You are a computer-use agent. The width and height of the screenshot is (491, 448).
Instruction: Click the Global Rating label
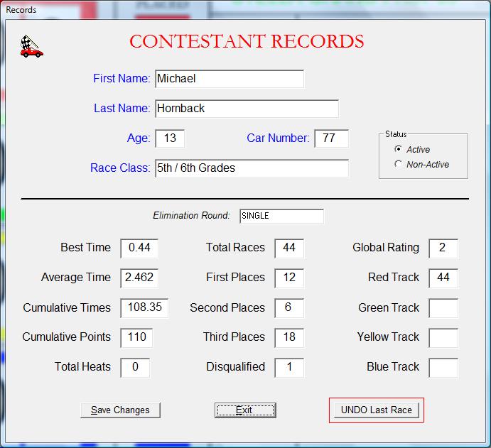pos(386,248)
